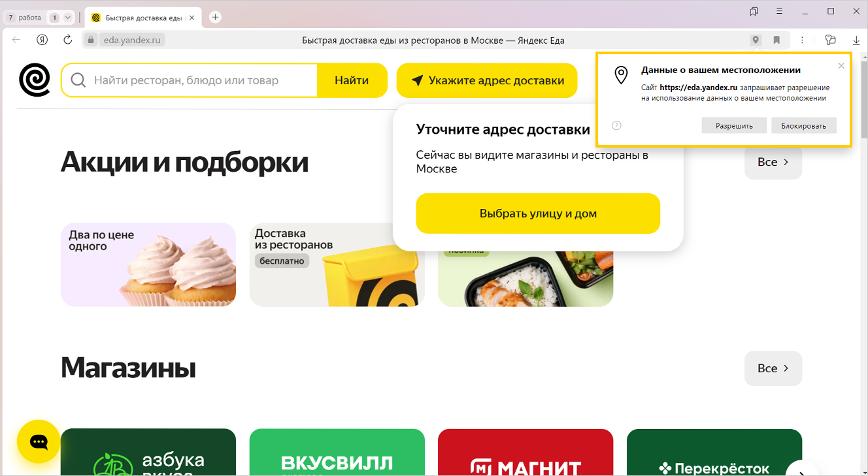Expand all Магазины via Все button
Image resolution: width=868 pixels, height=476 pixels.
773,368
